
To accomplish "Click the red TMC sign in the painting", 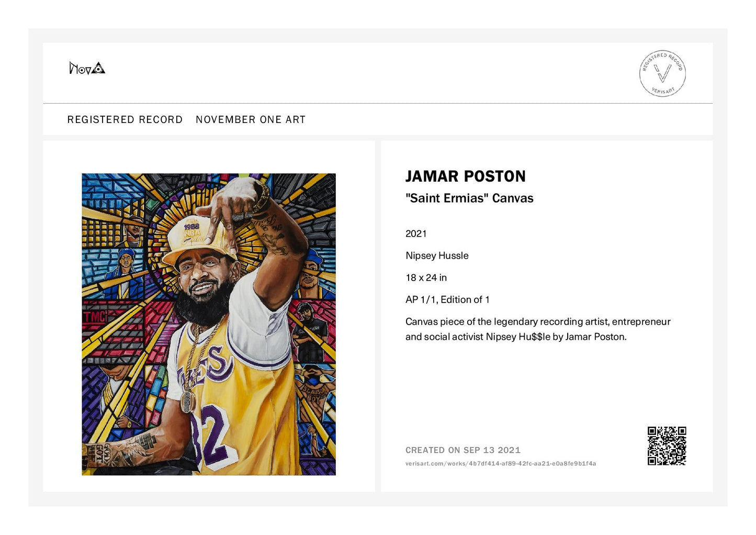I will click(95, 317).
